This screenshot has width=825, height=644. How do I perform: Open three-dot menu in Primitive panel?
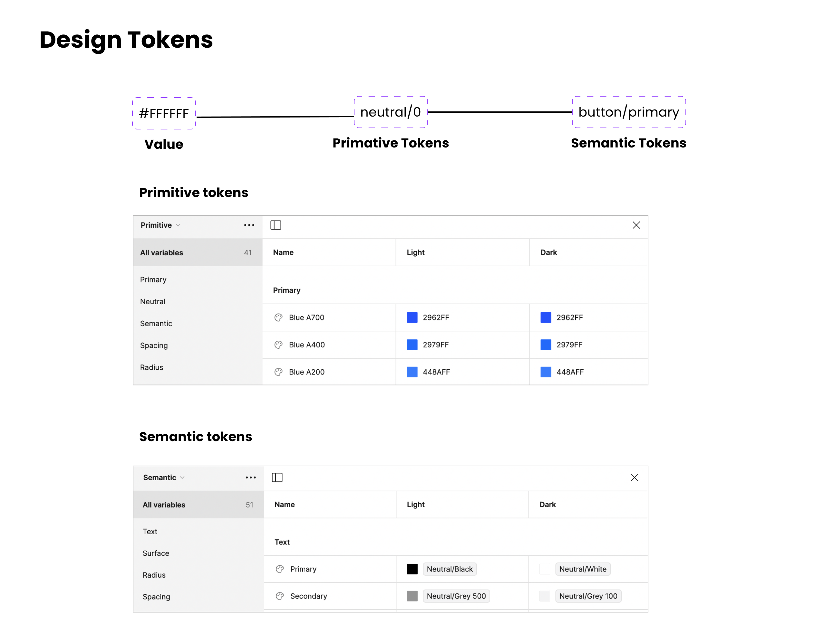(249, 225)
